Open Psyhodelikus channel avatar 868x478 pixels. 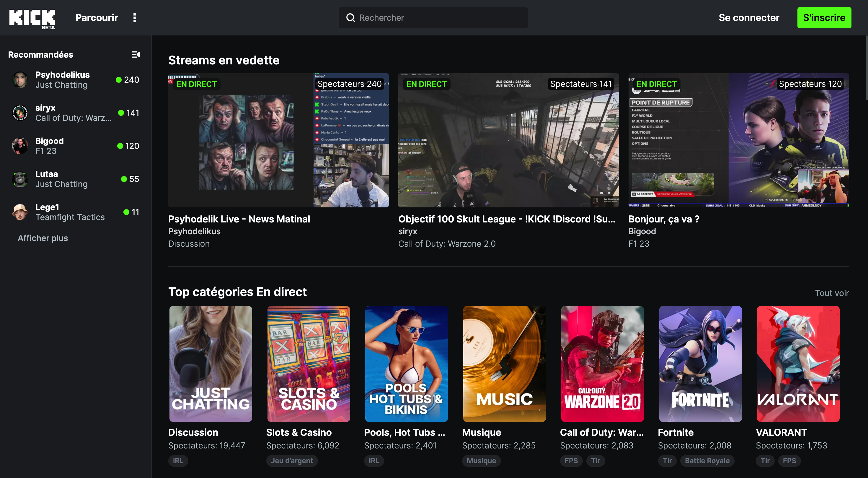click(x=20, y=80)
